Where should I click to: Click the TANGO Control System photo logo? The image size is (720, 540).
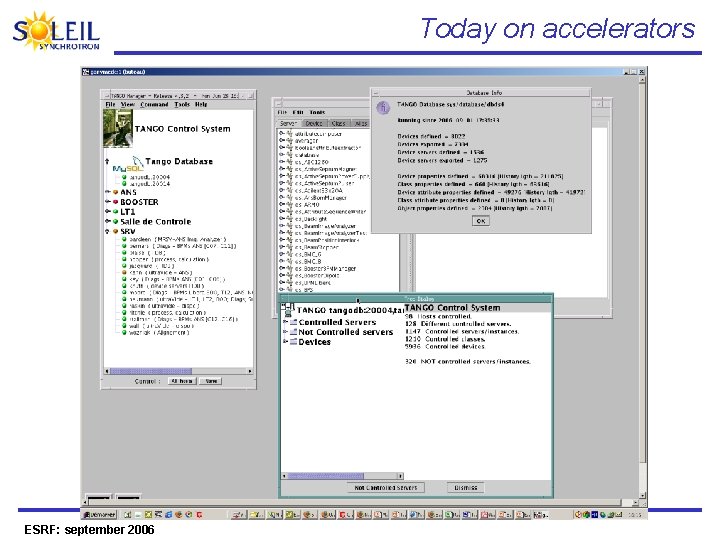pyautogui.click(x=118, y=128)
